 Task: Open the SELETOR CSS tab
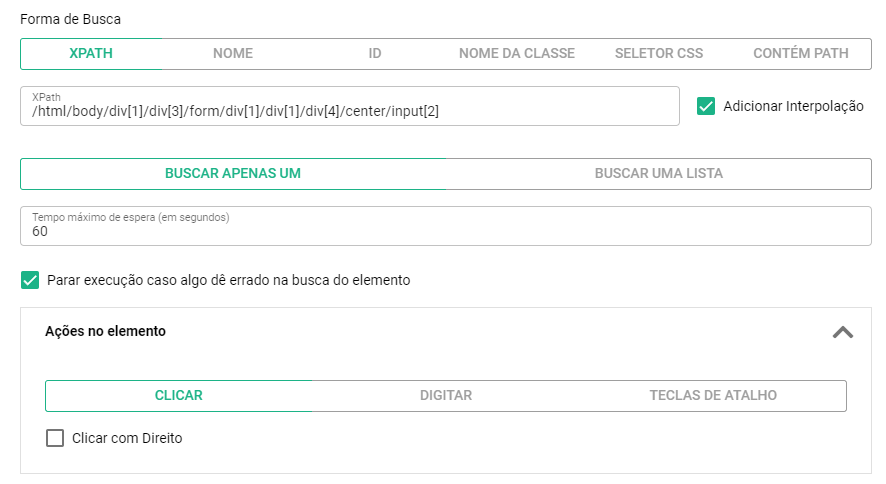click(659, 54)
